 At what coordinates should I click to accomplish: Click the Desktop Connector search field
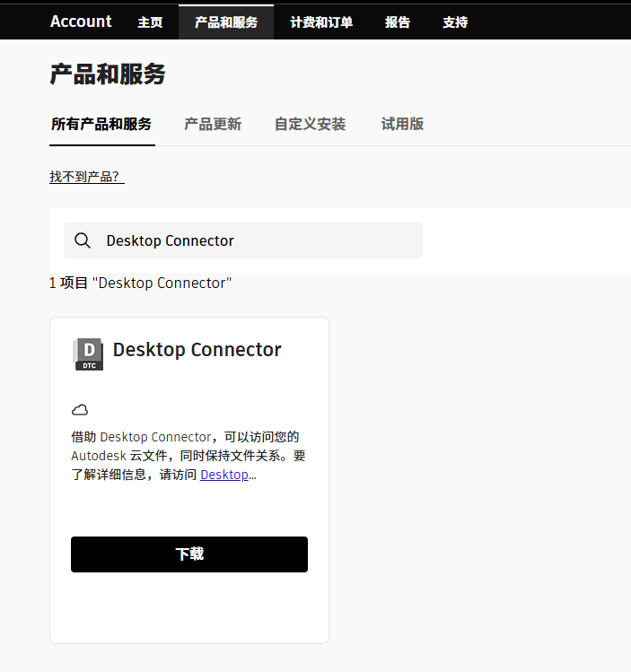[x=243, y=240]
